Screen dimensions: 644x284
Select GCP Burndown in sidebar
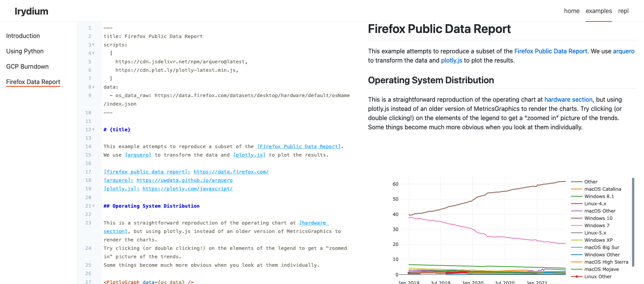pos(27,67)
